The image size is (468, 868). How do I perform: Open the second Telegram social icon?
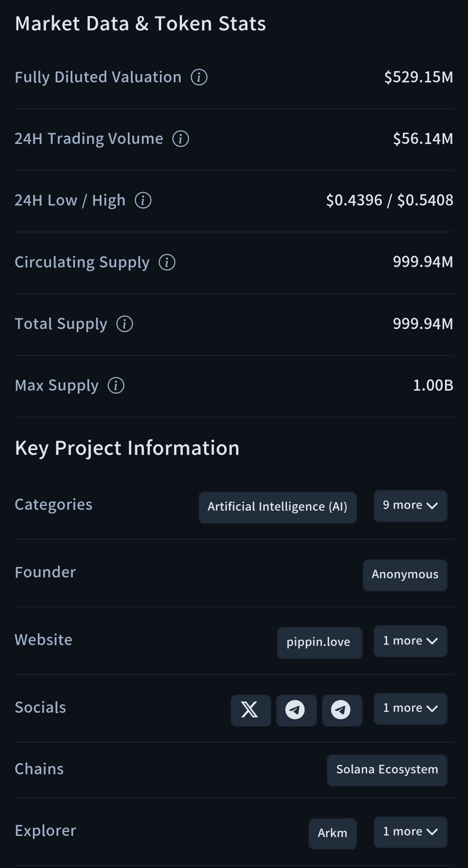tap(342, 710)
